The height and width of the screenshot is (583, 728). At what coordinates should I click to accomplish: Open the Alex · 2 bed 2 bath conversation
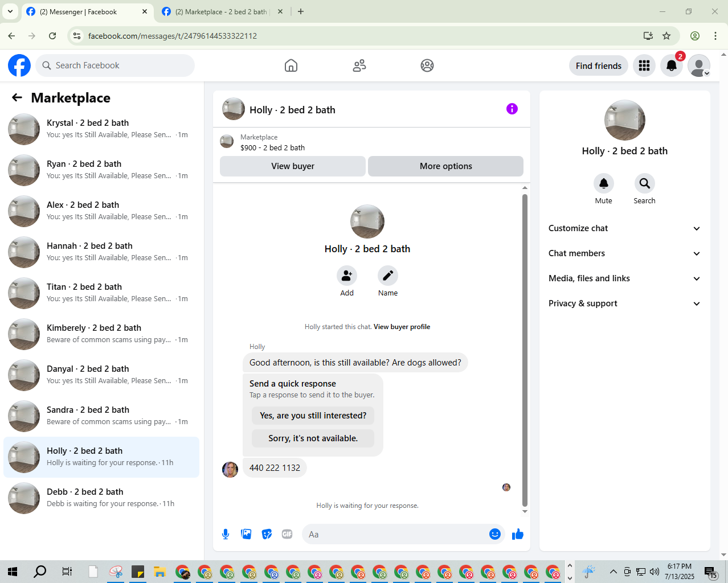click(101, 211)
